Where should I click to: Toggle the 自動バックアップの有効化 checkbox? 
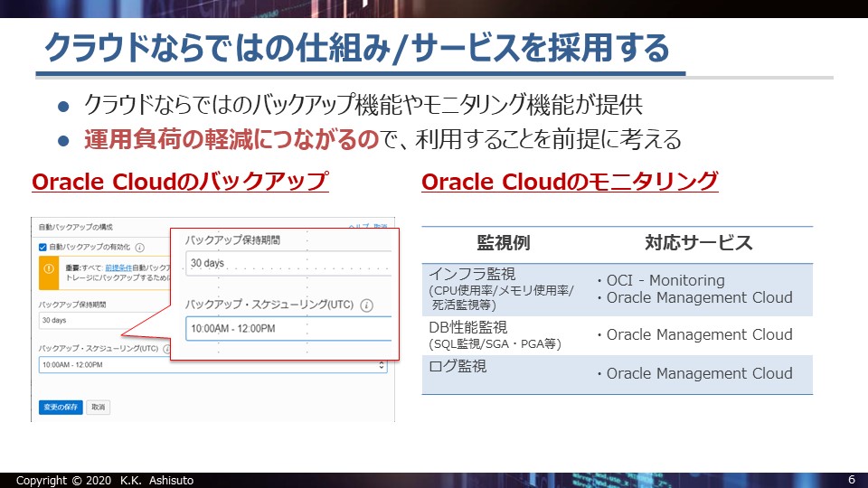42,248
